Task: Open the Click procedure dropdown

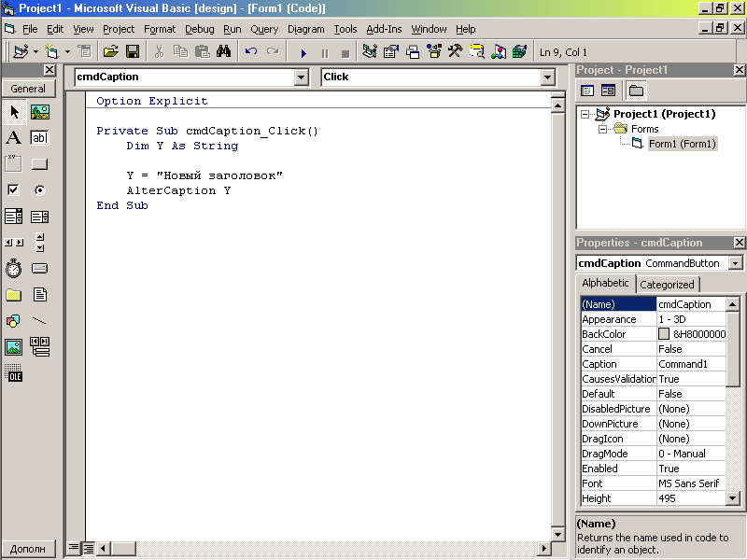Action: (548, 77)
